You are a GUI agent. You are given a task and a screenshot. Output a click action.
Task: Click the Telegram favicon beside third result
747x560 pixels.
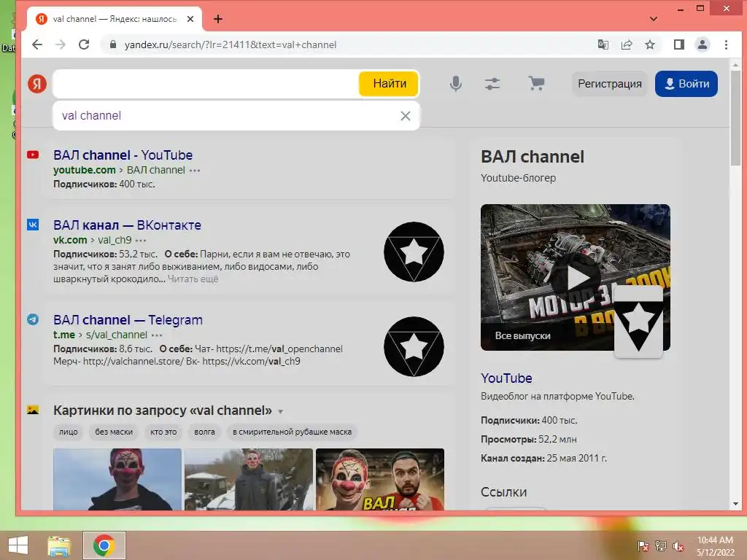[33, 319]
